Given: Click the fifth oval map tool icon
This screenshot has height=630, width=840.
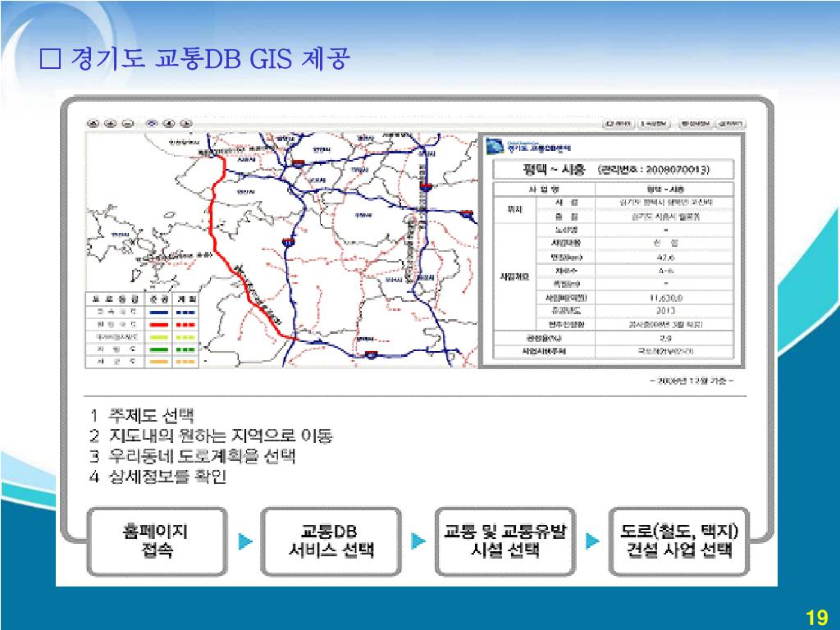Looking at the screenshot, I should click(169, 124).
